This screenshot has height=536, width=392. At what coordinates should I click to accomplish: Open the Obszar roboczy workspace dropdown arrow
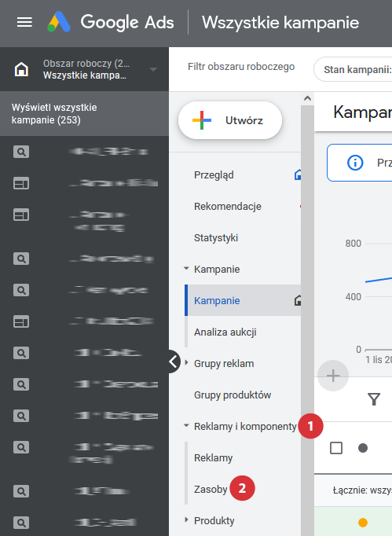point(153,70)
